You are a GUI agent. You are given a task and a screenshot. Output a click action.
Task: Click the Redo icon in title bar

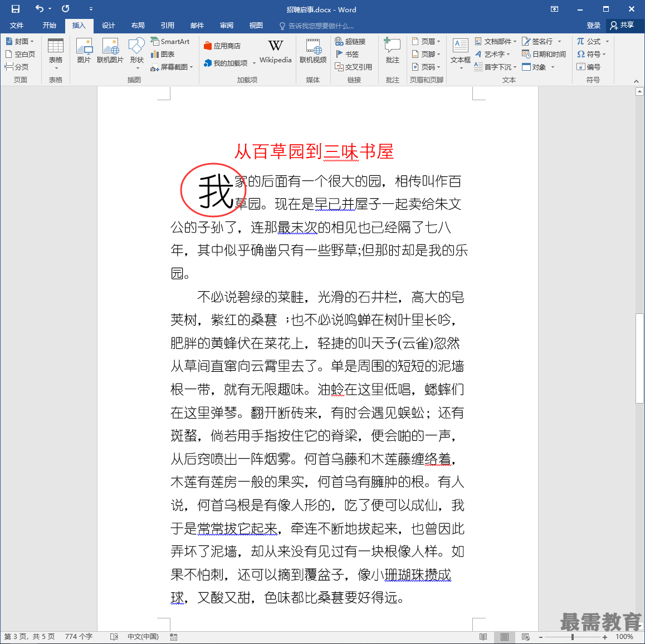click(65, 9)
